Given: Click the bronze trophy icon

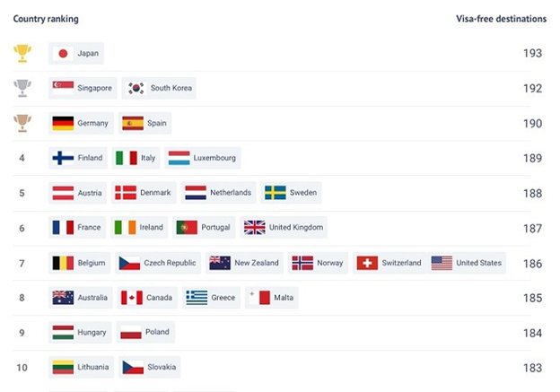Looking at the screenshot, I should click(x=22, y=123).
